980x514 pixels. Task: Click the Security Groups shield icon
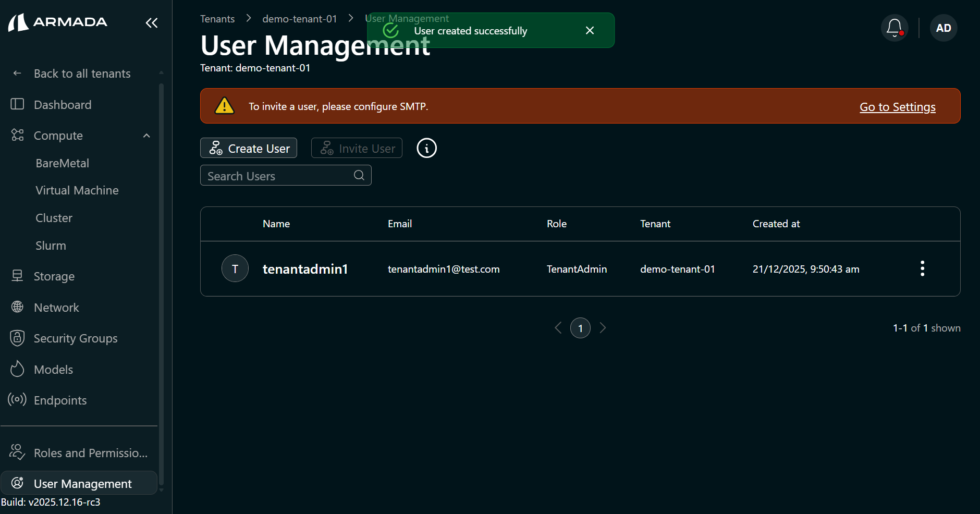click(17, 338)
